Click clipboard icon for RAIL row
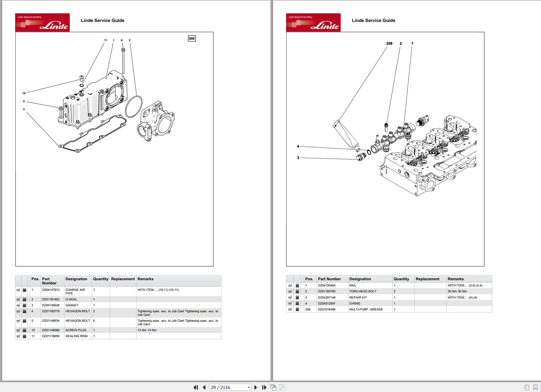Image resolution: width=541 pixels, height=392 pixels. pos(297,286)
